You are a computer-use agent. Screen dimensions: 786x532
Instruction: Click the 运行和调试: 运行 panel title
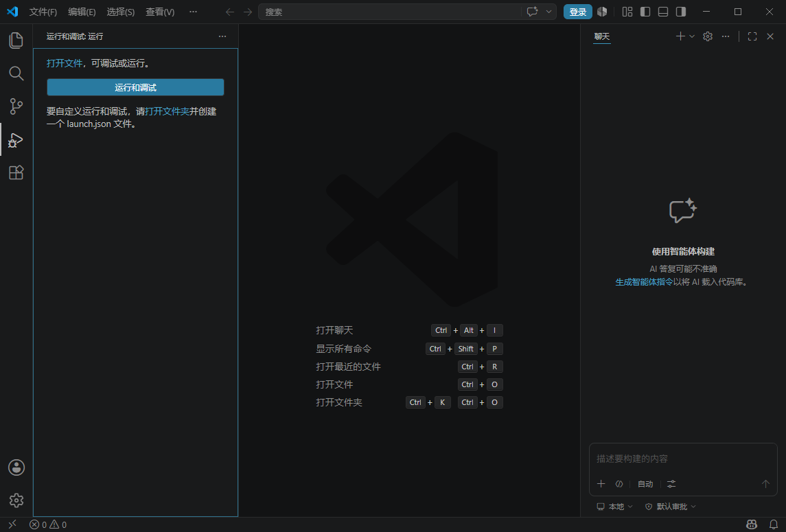click(x=75, y=36)
